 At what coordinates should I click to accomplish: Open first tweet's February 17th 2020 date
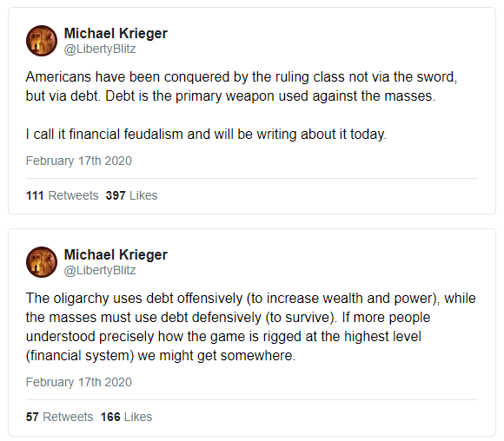(79, 161)
